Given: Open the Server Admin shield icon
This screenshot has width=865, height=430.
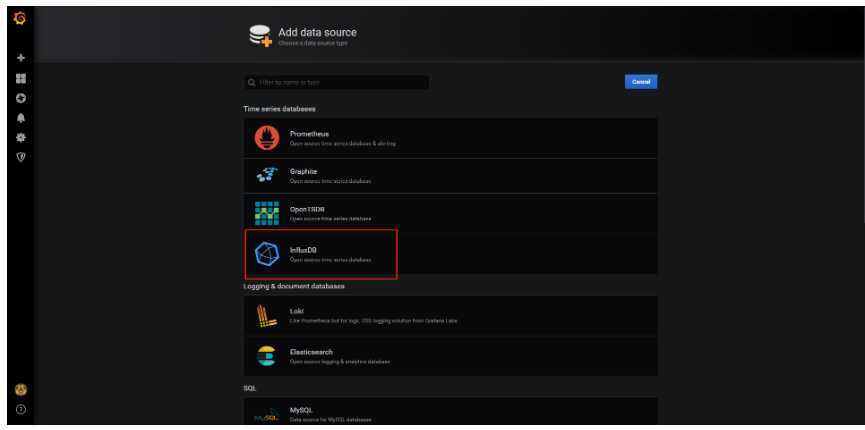Looking at the screenshot, I should click(x=21, y=157).
